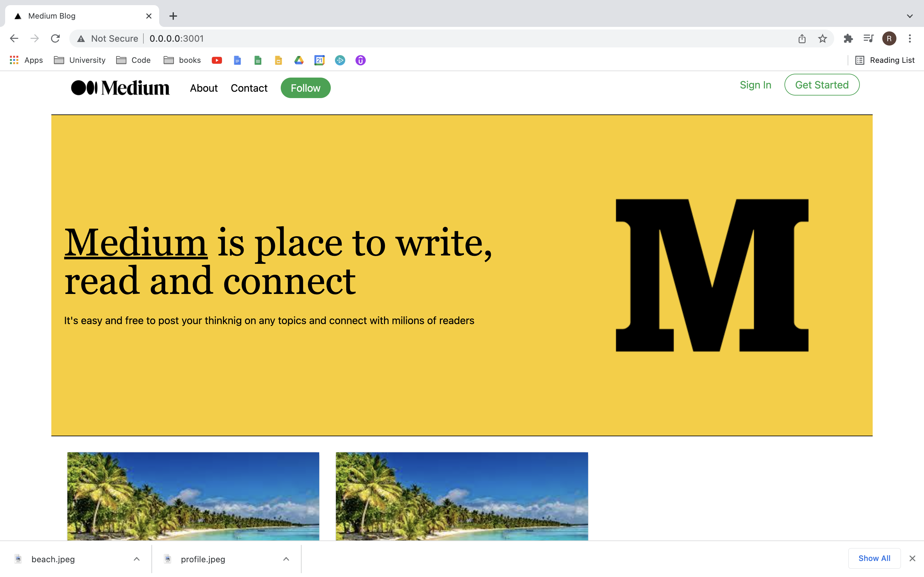Click the green Follow button
924x577 pixels.
click(305, 88)
